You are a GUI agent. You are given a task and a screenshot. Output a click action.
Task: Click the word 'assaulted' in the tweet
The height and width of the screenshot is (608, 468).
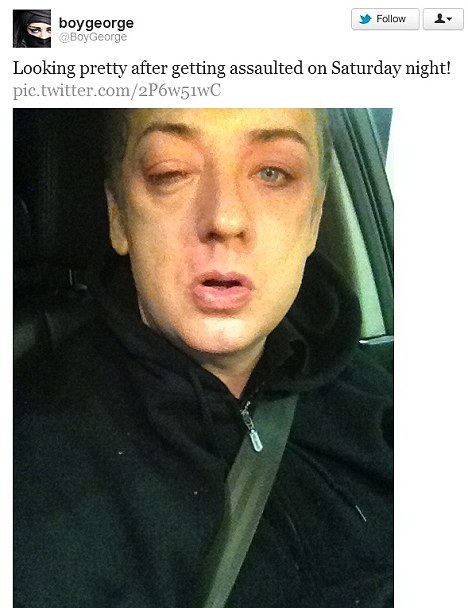[266, 68]
